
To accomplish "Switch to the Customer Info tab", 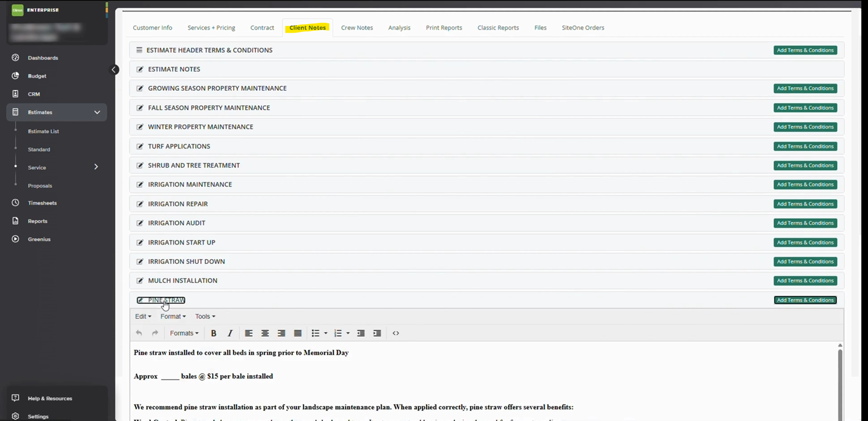I will click(153, 28).
